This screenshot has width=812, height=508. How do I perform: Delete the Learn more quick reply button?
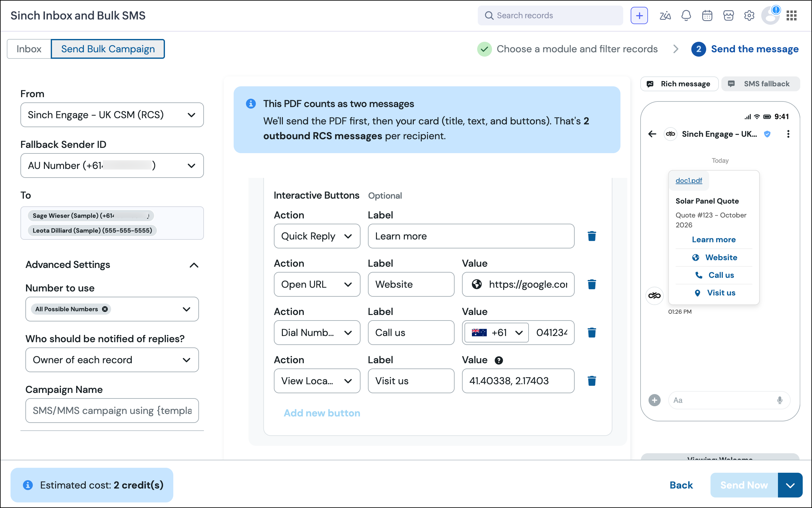[592, 236]
